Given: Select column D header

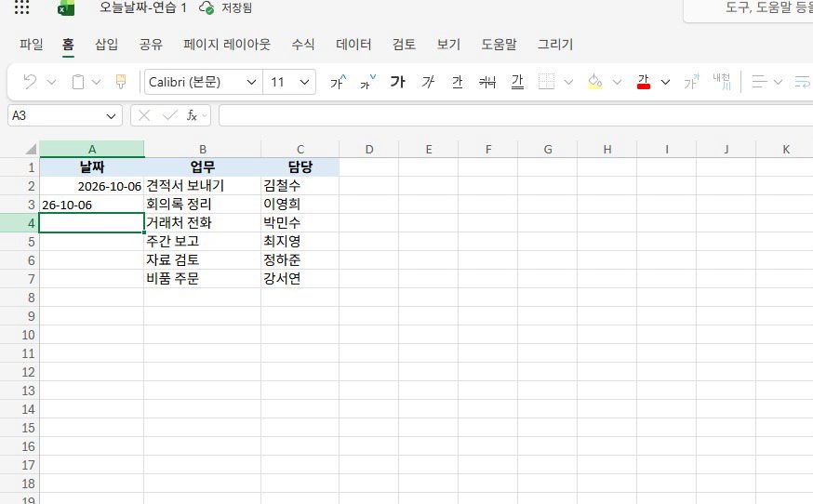Looking at the screenshot, I should pos(369,150).
